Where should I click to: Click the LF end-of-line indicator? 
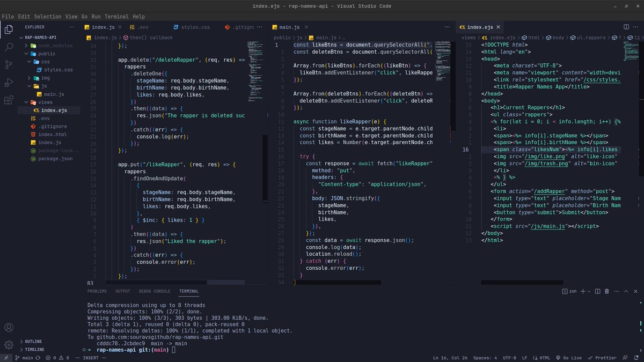click(x=524, y=358)
